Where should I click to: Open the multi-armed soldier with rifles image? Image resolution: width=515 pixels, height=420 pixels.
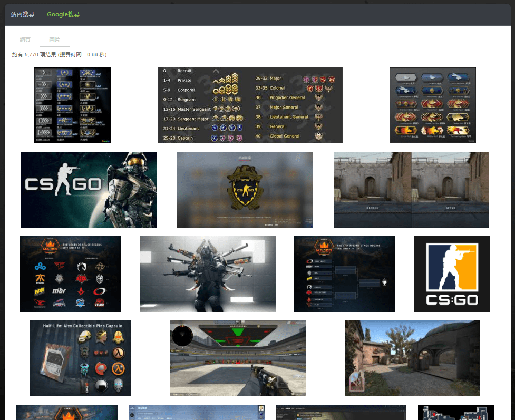pyautogui.click(x=208, y=274)
